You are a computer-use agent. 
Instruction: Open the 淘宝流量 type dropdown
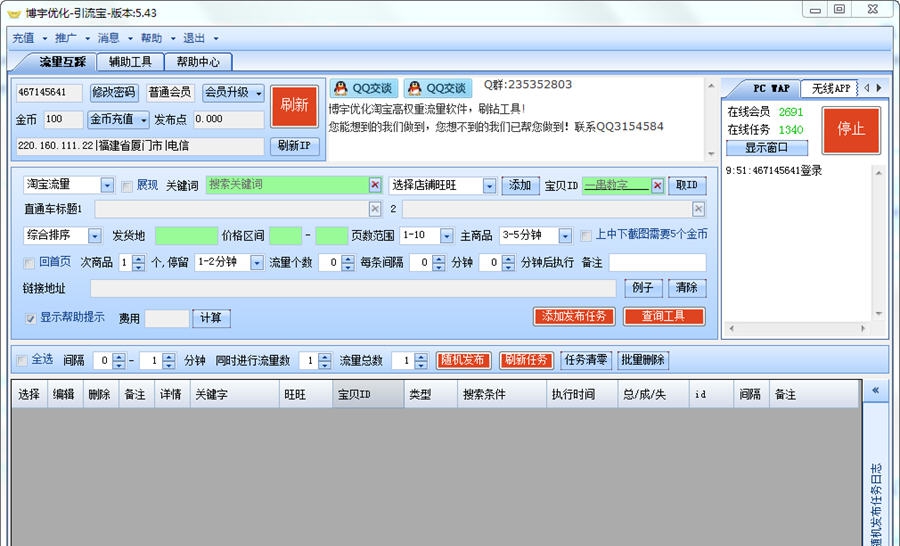tap(107, 186)
